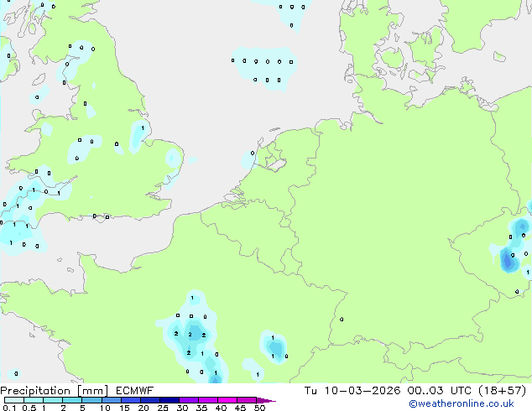Viewport: 532px width, 411px height.
Task: Click the 0.1–0.5 mm legend color swatch
Action: 14,400
